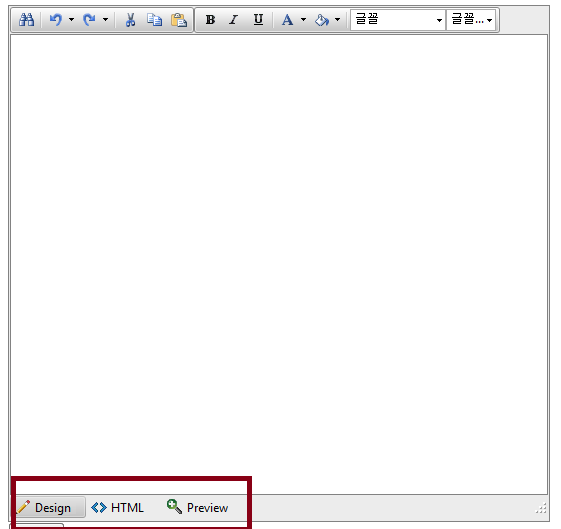Image resolution: width=561 pixels, height=529 pixels.
Task: Open the 글꼴... font size dropdown
Action: point(471,20)
